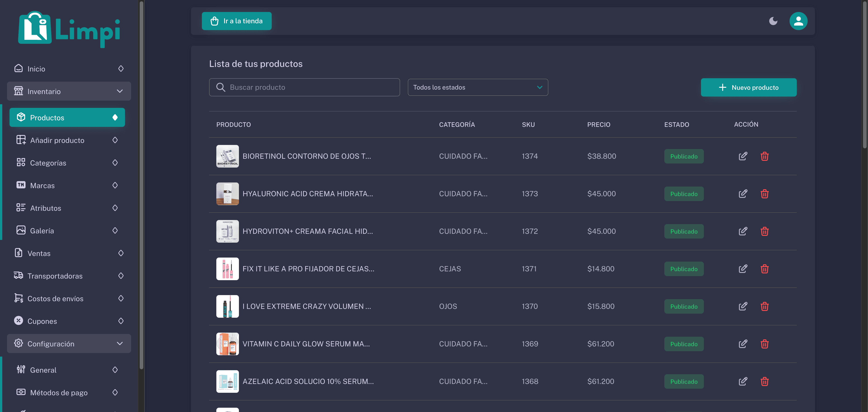Edit the VITAMIN C DAILY GLOW SERUM product
868x412 pixels.
pyautogui.click(x=743, y=344)
